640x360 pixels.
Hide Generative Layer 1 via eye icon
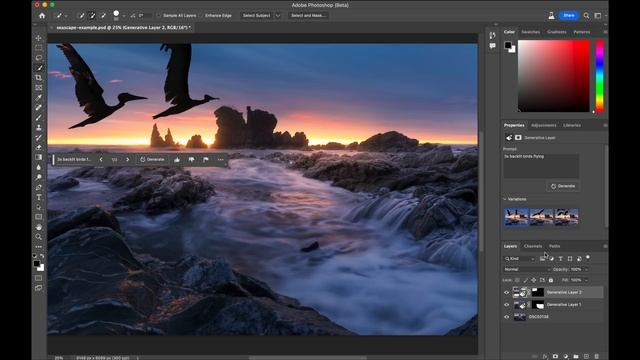[507, 304]
